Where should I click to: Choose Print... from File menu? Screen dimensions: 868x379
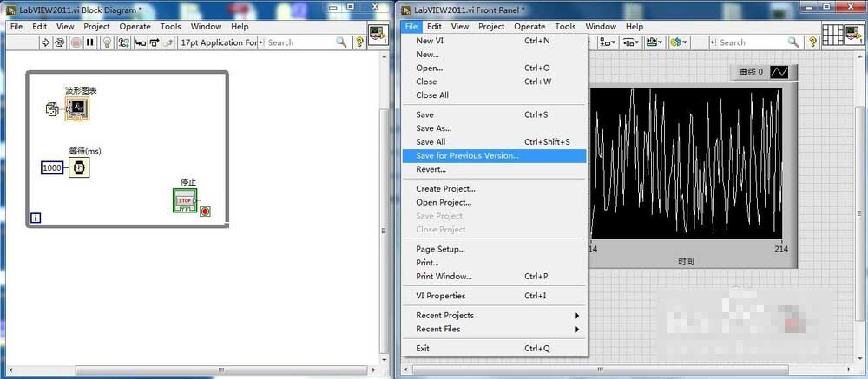click(x=494, y=263)
